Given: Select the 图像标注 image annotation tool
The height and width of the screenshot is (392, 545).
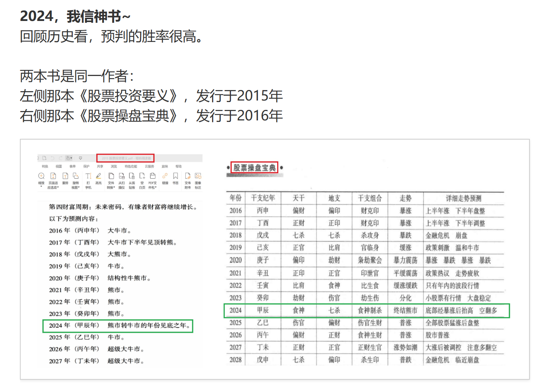Looking at the screenshot, I should click(198, 181).
